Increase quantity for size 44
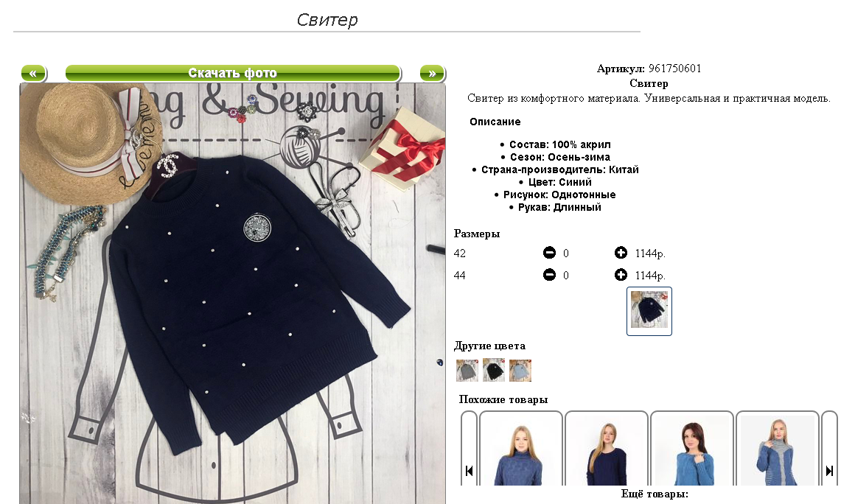Image resolution: width=841 pixels, height=504 pixels. (621, 275)
